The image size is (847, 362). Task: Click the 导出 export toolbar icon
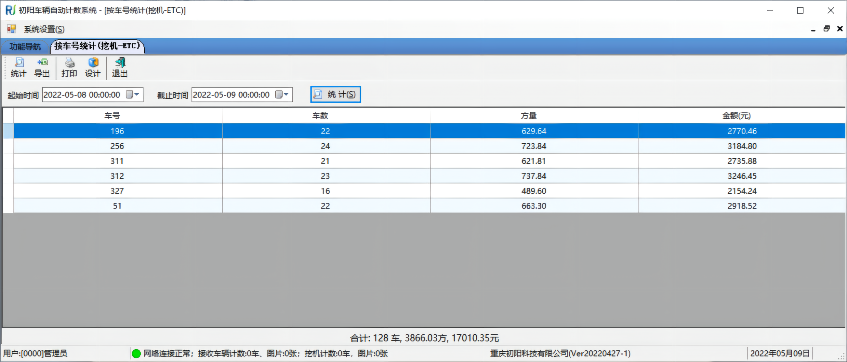click(x=42, y=68)
